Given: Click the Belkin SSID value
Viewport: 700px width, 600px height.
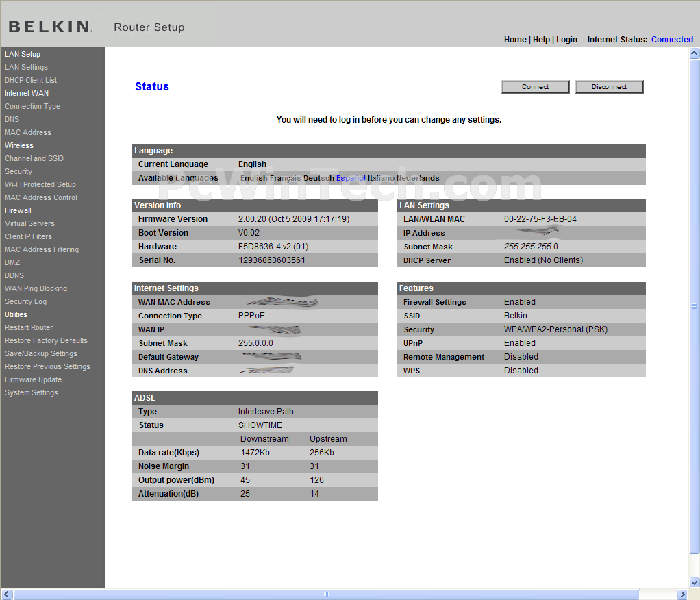Looking at the screenshot, I should 516,316.
